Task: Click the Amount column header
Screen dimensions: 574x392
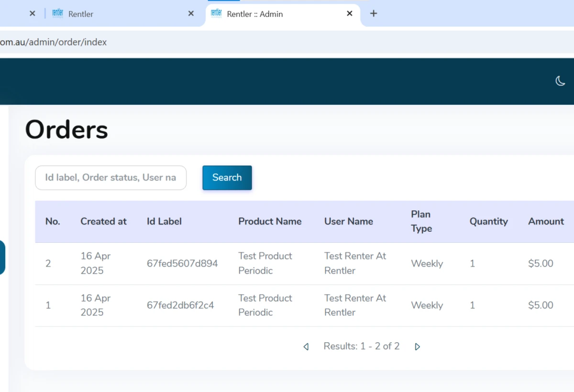Action: click(x=546, y=221)
